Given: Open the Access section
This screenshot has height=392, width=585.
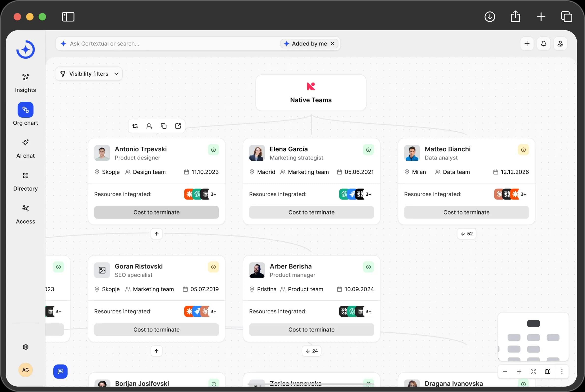Looking at the screenshot, I should pyautogui.click(x=26, y=214).
